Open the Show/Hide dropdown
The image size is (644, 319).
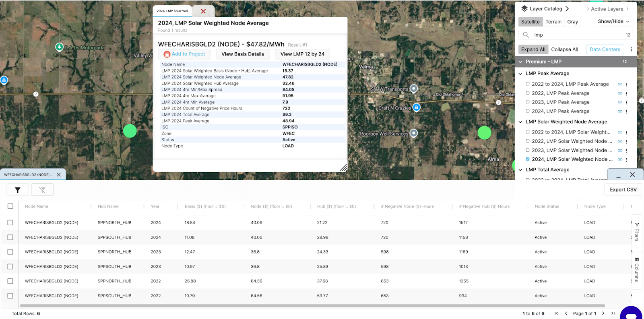(613, 21)
